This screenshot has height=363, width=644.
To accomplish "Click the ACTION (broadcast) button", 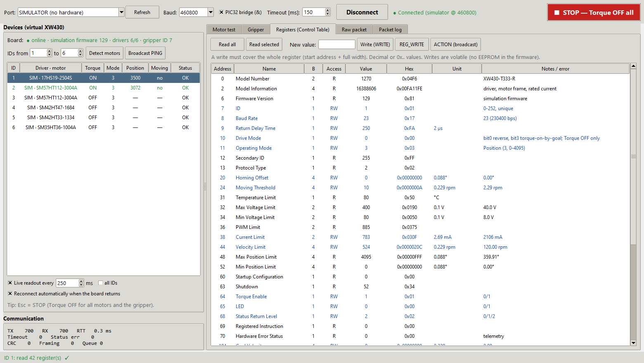I will click(455, 45).
